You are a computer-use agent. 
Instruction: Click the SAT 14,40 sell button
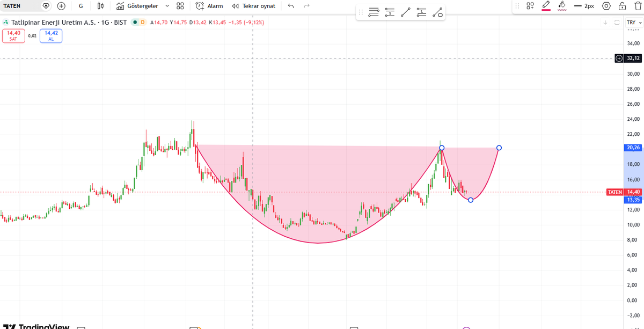pyautogui.click(x=13, y=35)
